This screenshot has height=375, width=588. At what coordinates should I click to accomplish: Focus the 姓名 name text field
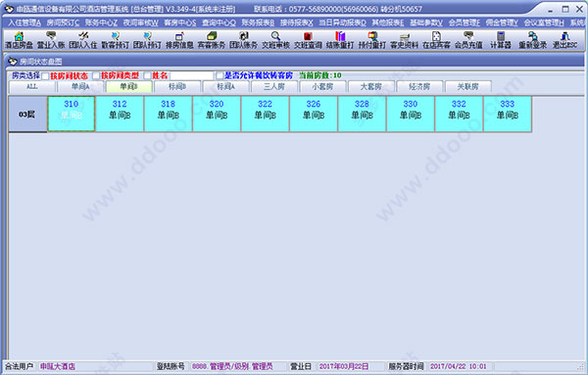tap(192, 75)
